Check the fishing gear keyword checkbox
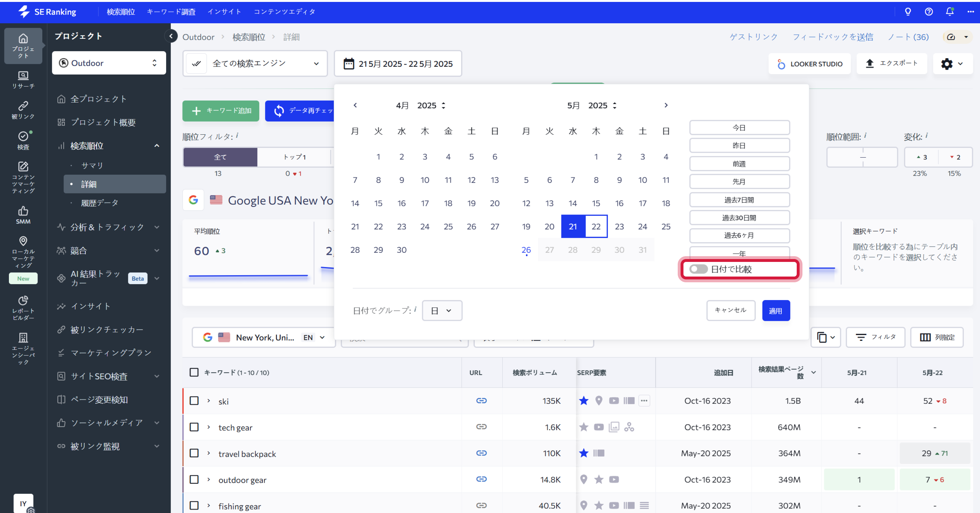Screen dimensions: 980x513 click(x=194, y=505)
